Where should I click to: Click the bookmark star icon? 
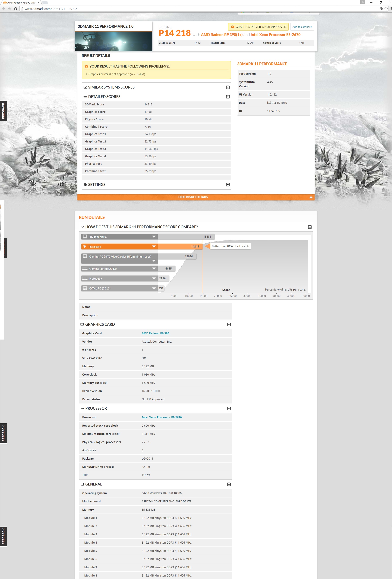point(386,9)
